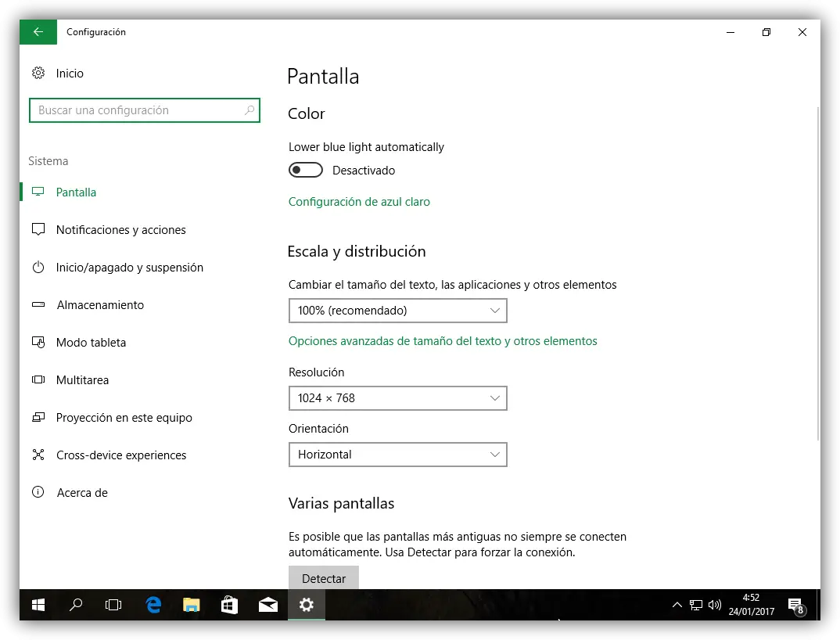The height and width of the screenshot is (640, 840).
Task: Click the Detectar button
Action: (x=324, y=578)
